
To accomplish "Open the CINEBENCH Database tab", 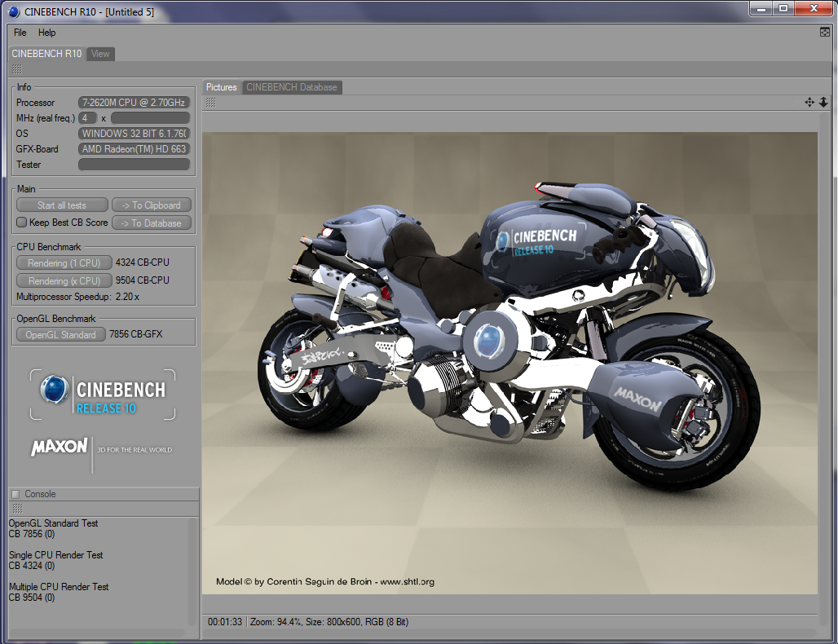I will [292, 87].
